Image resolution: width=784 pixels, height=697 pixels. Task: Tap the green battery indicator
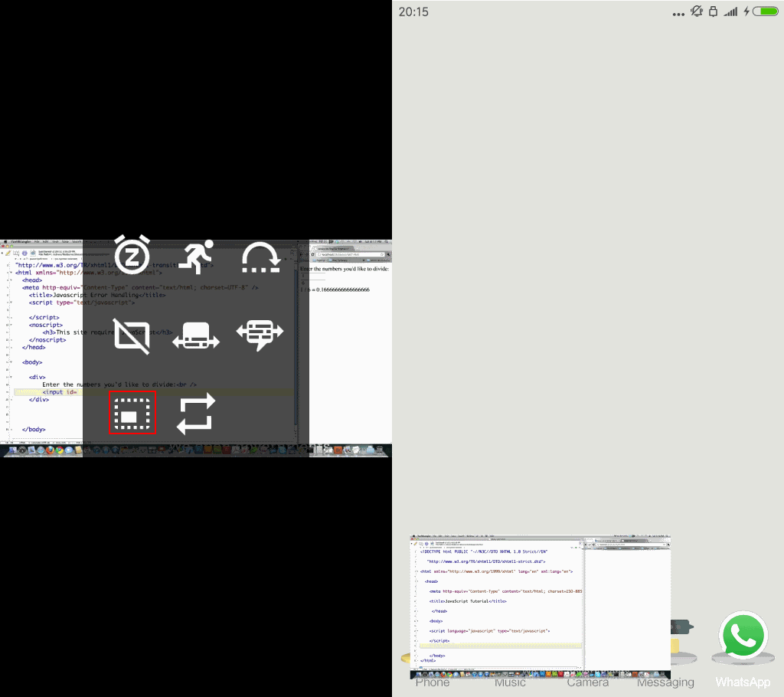(x=766, y=11)
